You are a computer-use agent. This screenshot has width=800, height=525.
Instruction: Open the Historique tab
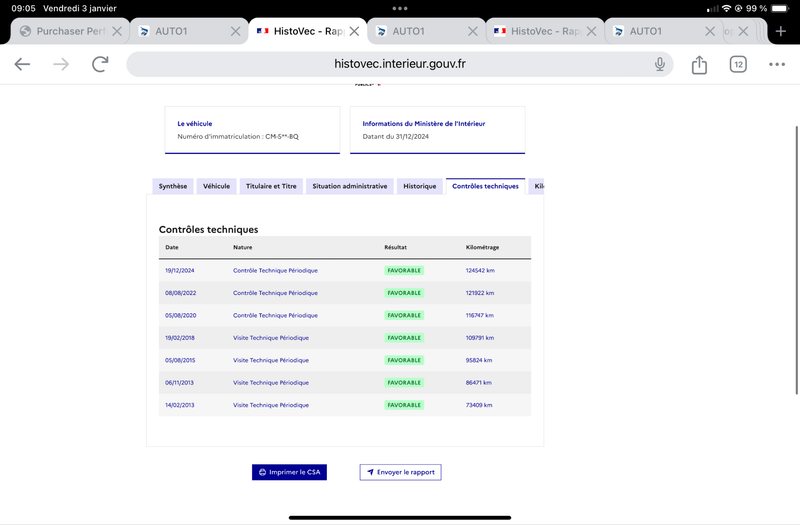pos(419,186)
